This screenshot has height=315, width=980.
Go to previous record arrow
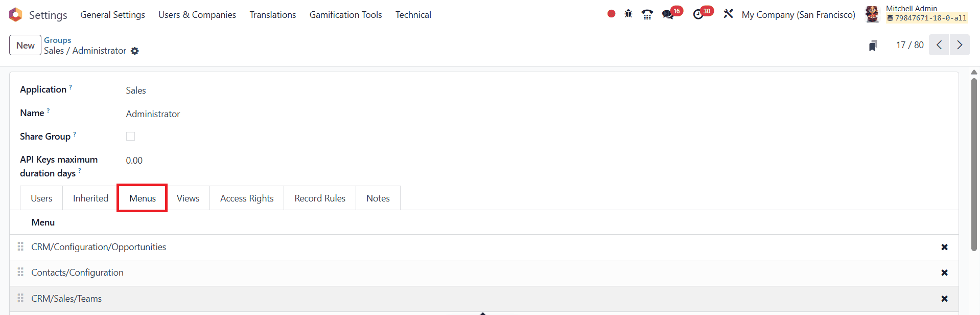click(939, 45)
